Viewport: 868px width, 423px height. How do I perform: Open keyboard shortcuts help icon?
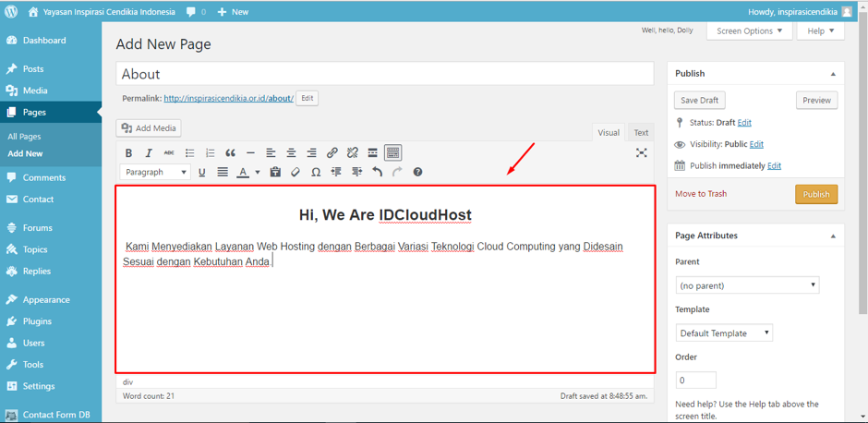pos(418,172)
